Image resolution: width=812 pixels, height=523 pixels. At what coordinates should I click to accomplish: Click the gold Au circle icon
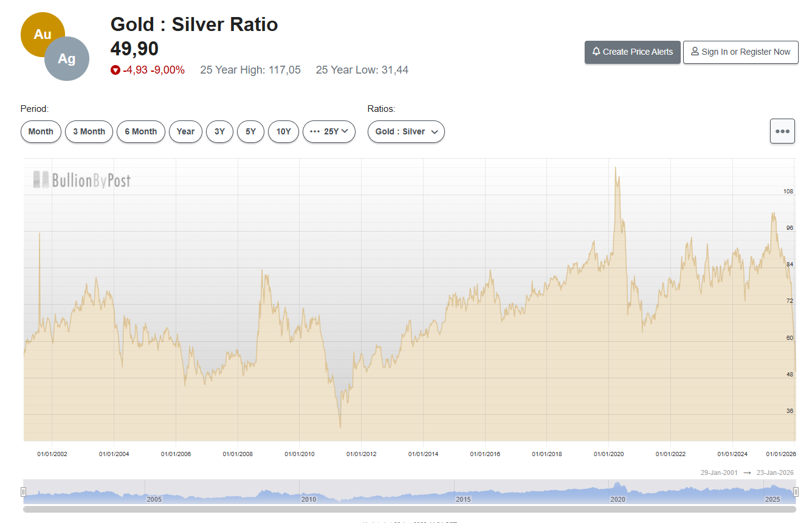(38, 32)
